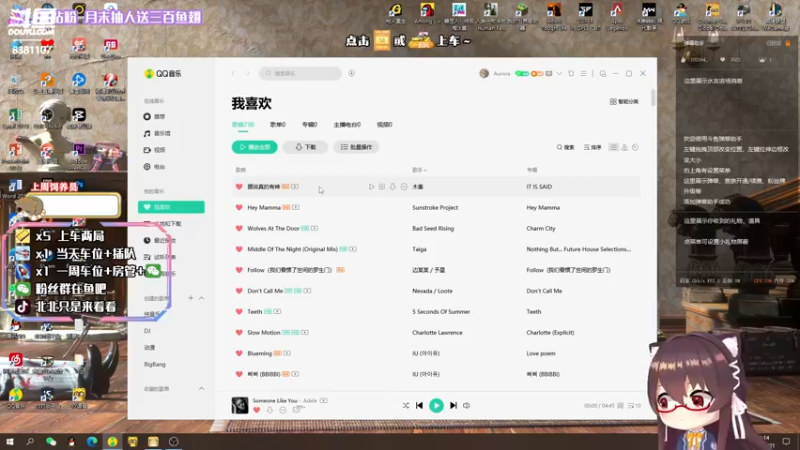Click the Download button above song list
Viewport: 800px width, 450px height.
(x=306, y=147)
